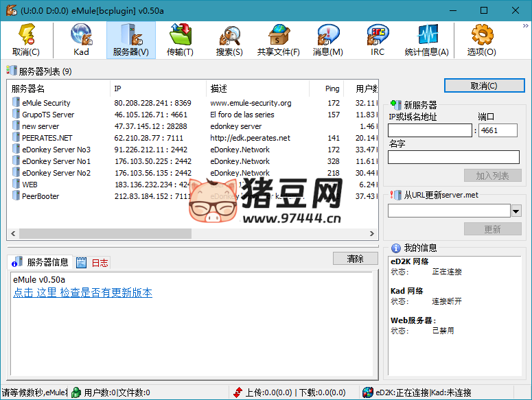Image resolution: width=532 pixels, height=400 pixels.
Task: Open the 统计信息(A) statistics icon
Action: coord(427,34)
